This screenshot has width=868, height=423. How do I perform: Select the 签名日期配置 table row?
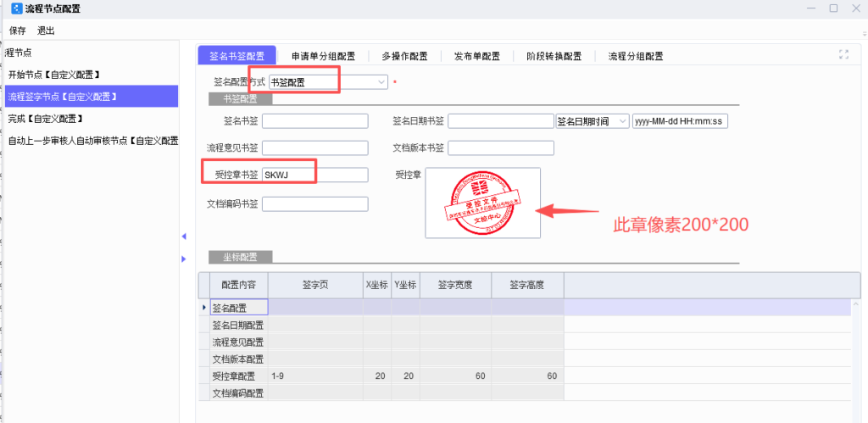click(x=525, y=325)
